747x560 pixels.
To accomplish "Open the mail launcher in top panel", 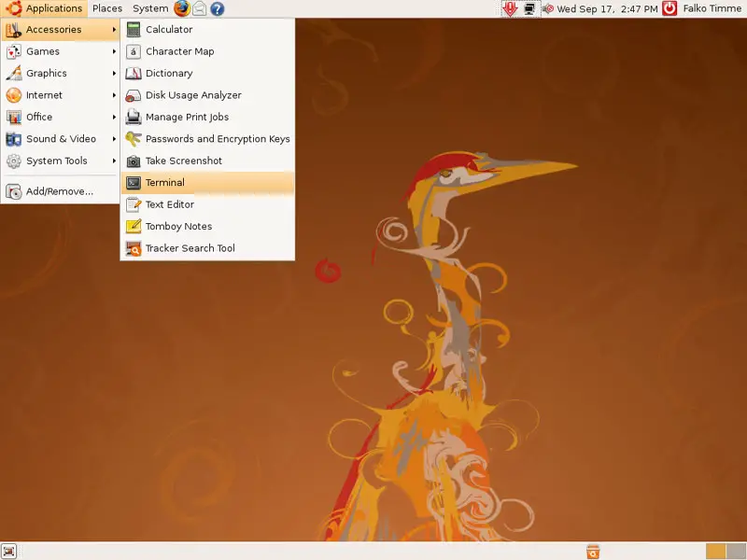I will (200, 8).
